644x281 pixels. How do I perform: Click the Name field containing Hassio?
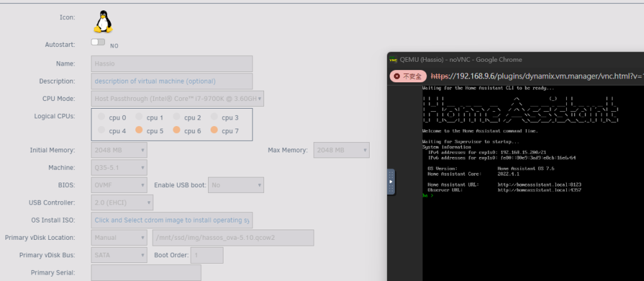click(x=172, y=64)
